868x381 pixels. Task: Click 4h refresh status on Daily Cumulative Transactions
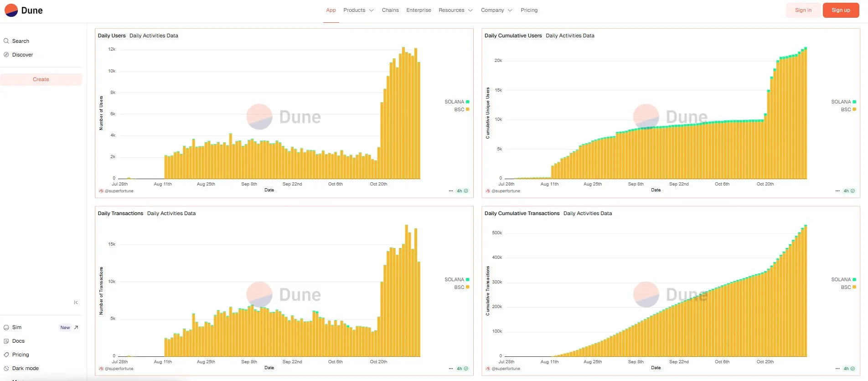pyautogui.click(x=848, y=369)
